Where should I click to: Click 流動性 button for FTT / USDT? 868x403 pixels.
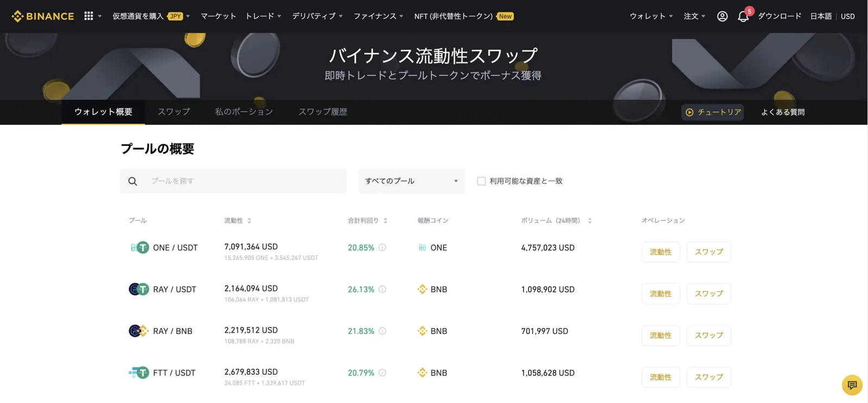[661, 378]
